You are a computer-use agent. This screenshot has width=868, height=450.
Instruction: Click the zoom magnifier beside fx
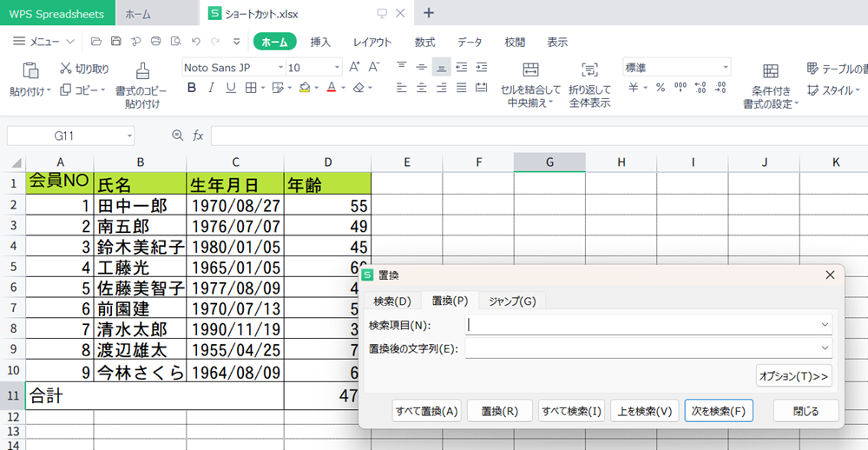pyautogui.click(x=178, y=136)
